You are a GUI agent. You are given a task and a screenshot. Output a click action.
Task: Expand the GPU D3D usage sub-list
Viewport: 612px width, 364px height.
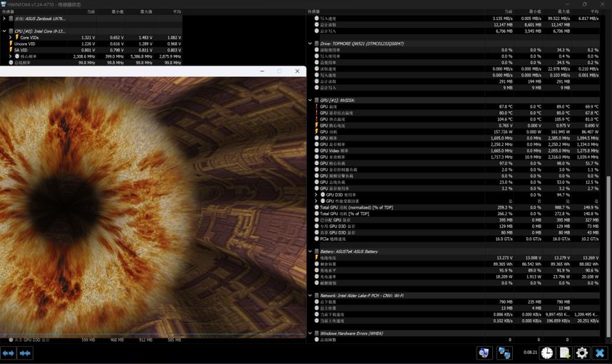316,194
